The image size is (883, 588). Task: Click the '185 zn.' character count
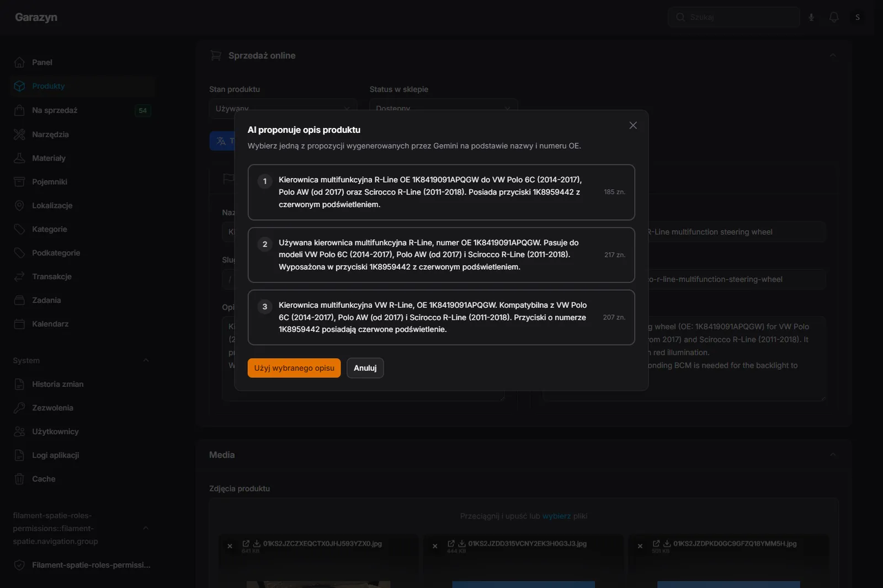(614, 192)
